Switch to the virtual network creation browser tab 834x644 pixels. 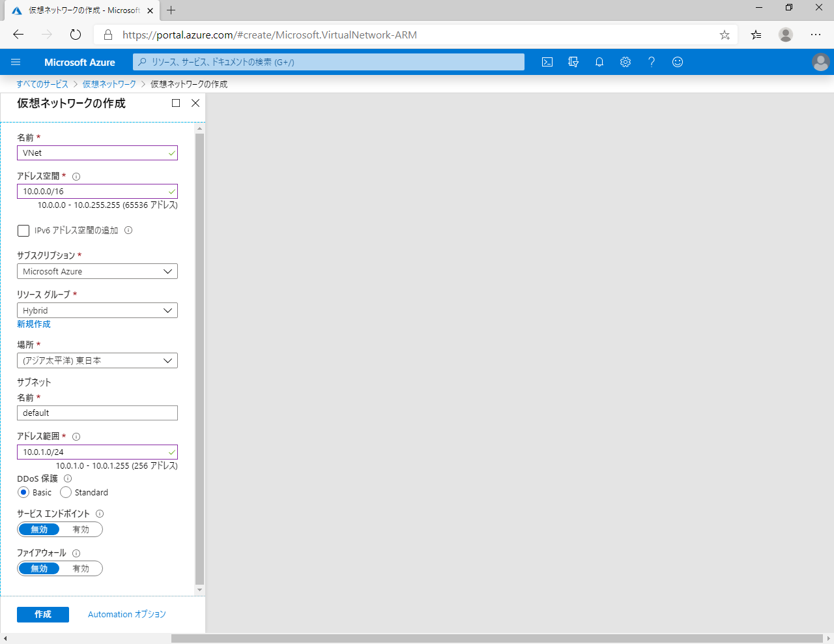click(x=81, y=10)
